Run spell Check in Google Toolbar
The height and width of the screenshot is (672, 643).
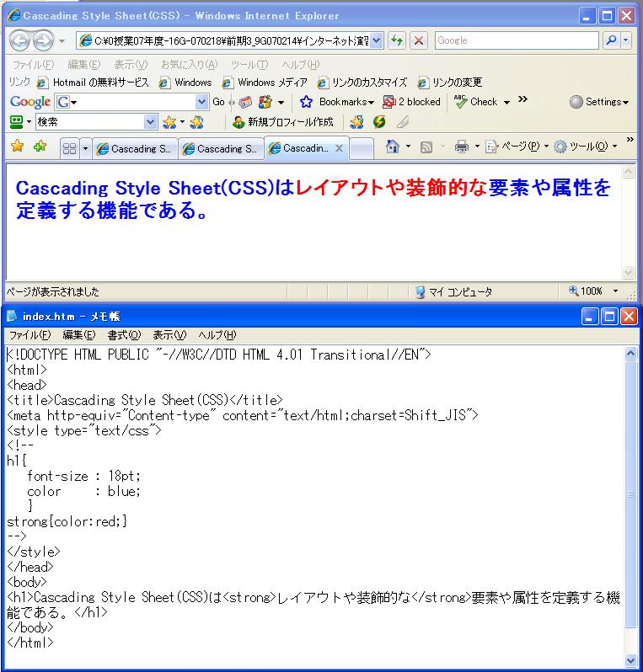(x=477, y=102)
